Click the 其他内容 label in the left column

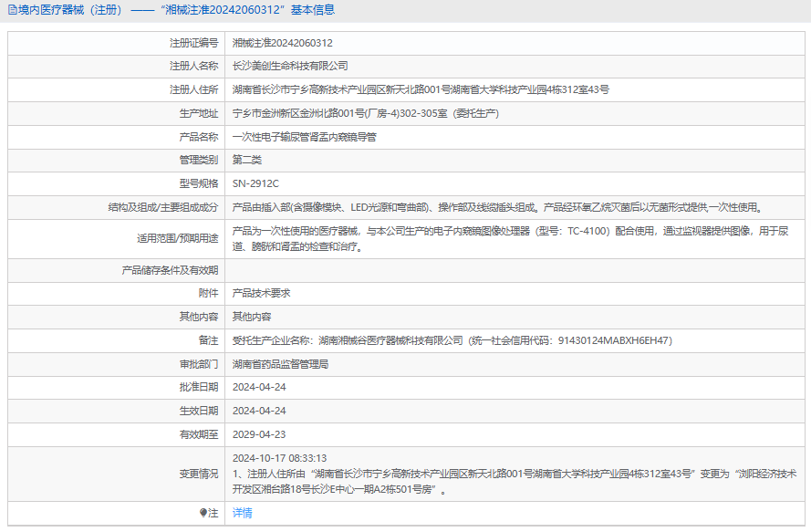[x=199, y=317]
